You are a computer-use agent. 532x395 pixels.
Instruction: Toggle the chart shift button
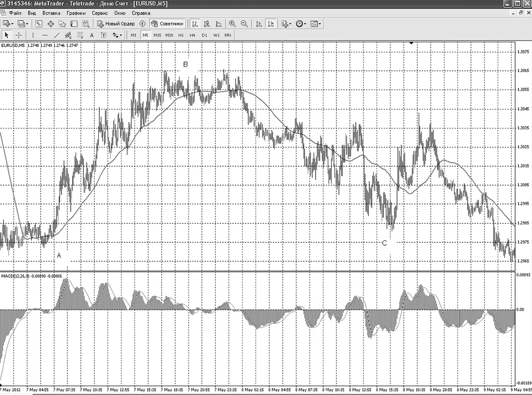pos(271,23)
